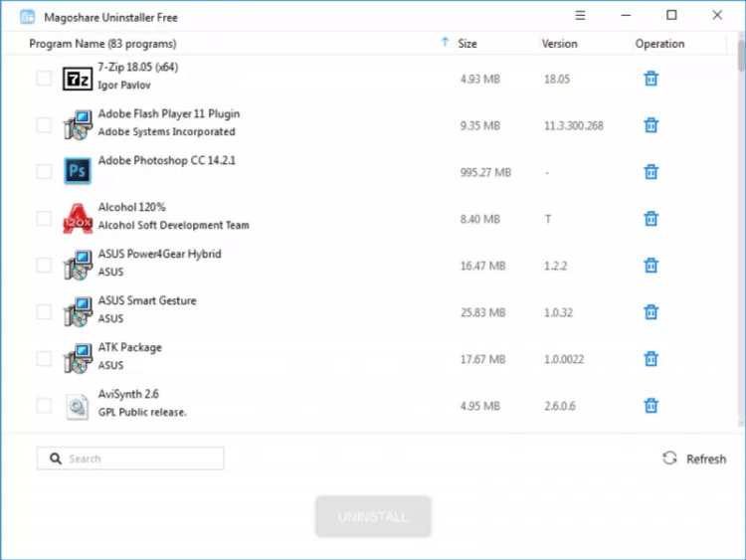Check the ATK Package checkbox
The width and height of the screenshot is (746, 560).
44,358
